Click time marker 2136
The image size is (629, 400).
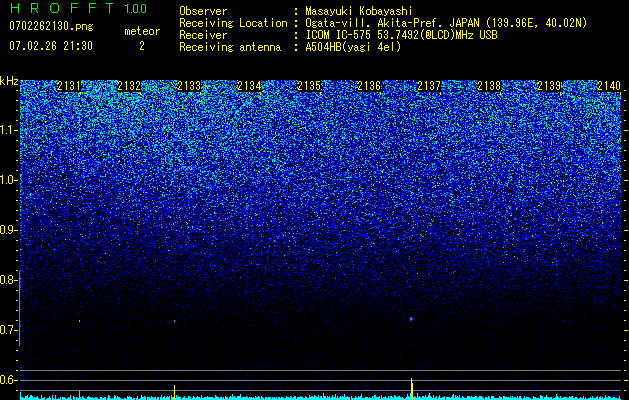(x=369, y=86)
